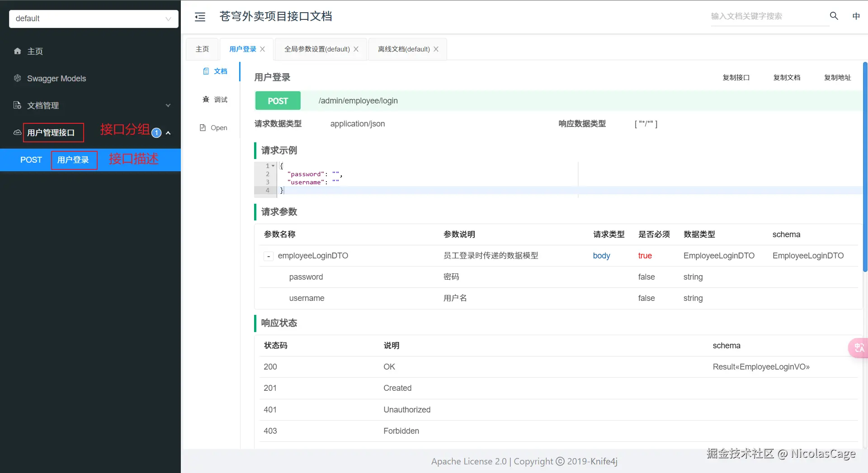Collapse the employeeLoginDTO parameter row

pyautogui.click(x=269, y=256)
